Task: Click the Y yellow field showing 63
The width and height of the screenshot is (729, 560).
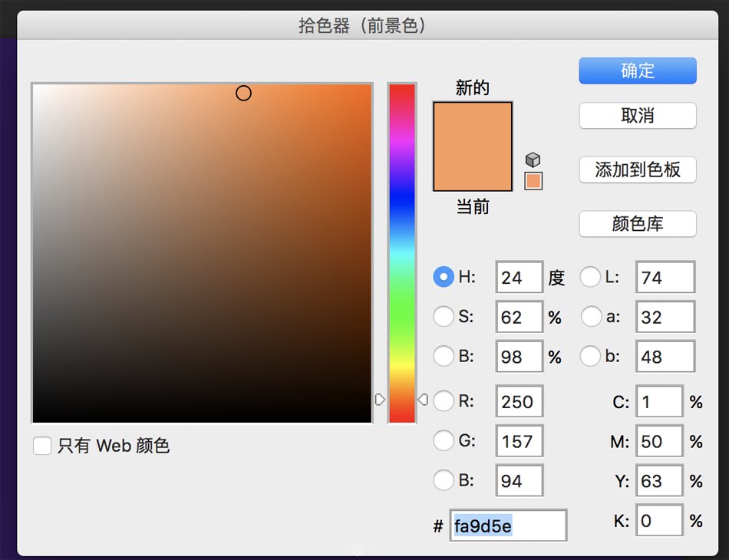Action: 659,480
